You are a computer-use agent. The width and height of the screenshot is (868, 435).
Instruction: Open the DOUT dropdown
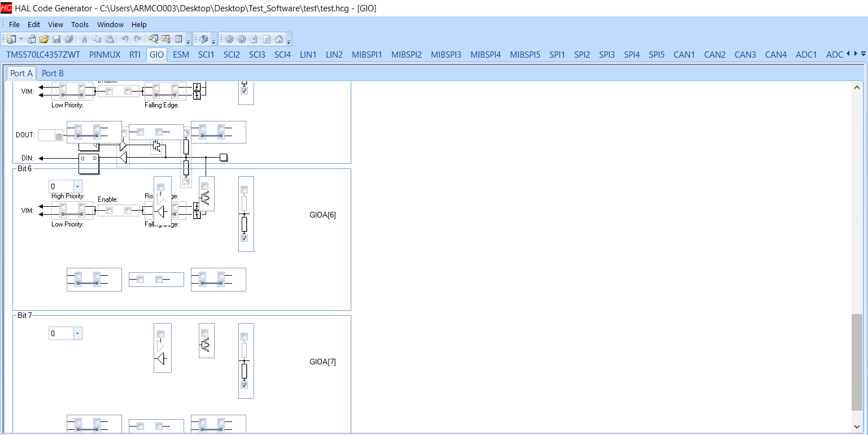pyautogui.click(x=59, y=135)
